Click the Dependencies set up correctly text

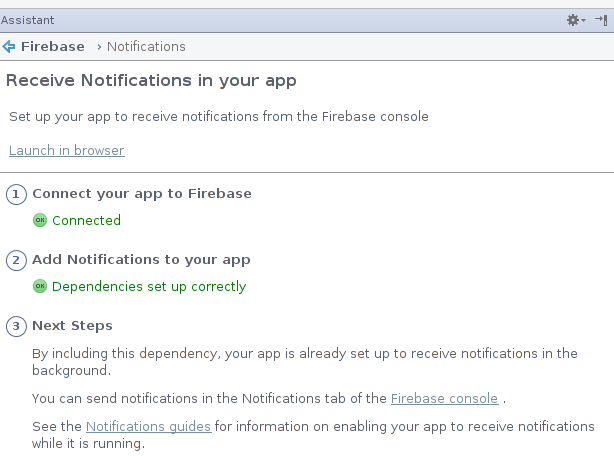tap(149, 287)
